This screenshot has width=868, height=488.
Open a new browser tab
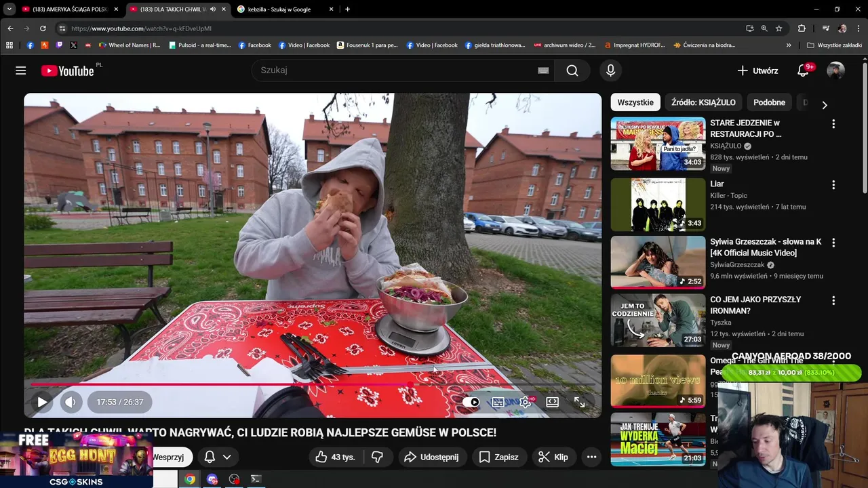[x=347, y=9]
